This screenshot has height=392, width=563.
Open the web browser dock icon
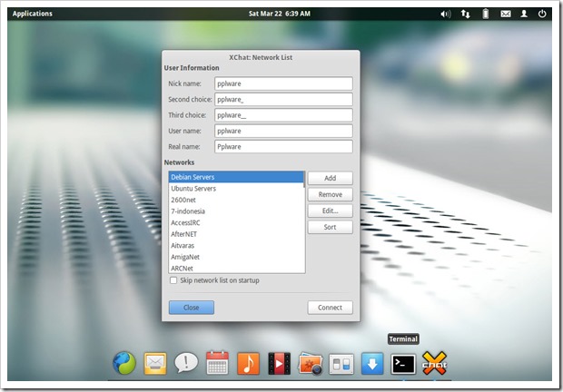tap(124, 363)
